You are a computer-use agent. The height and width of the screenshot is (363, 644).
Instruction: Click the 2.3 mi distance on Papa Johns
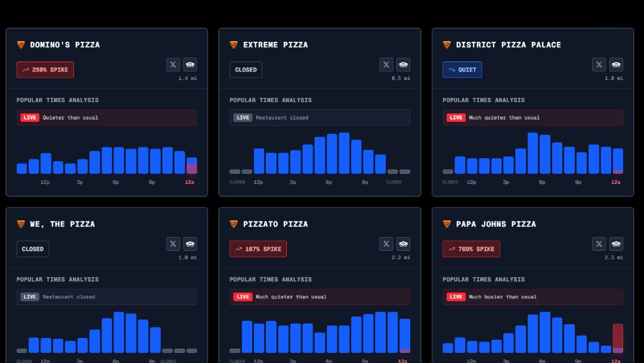[x=614, y=257]
